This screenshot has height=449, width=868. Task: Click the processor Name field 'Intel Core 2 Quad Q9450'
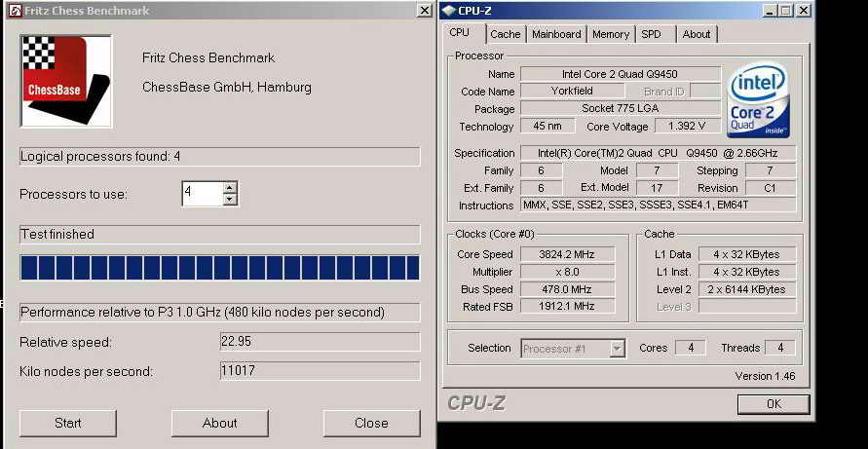click(621, 74)
